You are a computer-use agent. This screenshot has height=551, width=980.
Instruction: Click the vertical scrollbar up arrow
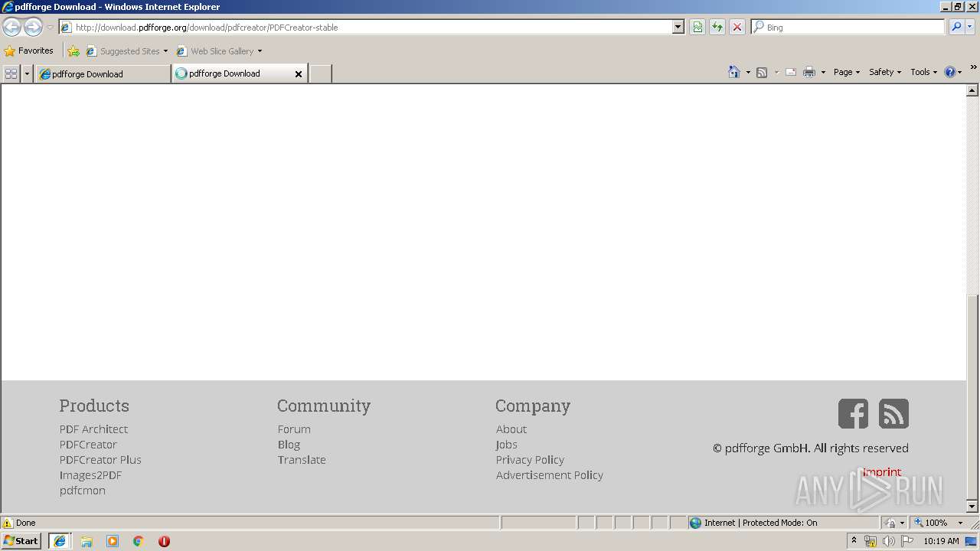[x=972, y=90]
